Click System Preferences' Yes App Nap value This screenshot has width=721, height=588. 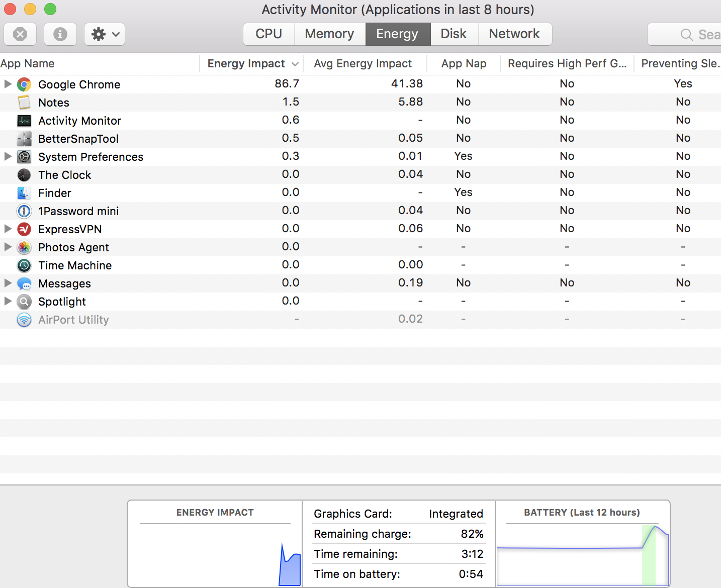464,156
